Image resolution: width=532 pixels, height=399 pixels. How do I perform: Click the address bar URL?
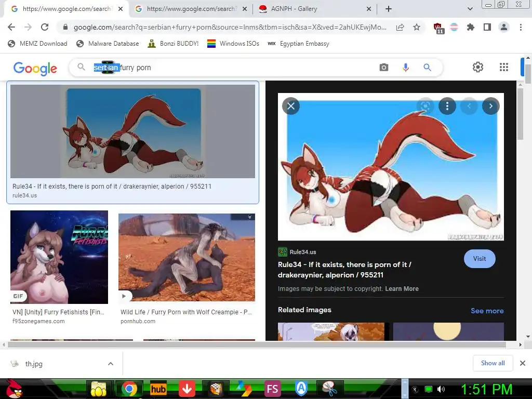[230, 27]
